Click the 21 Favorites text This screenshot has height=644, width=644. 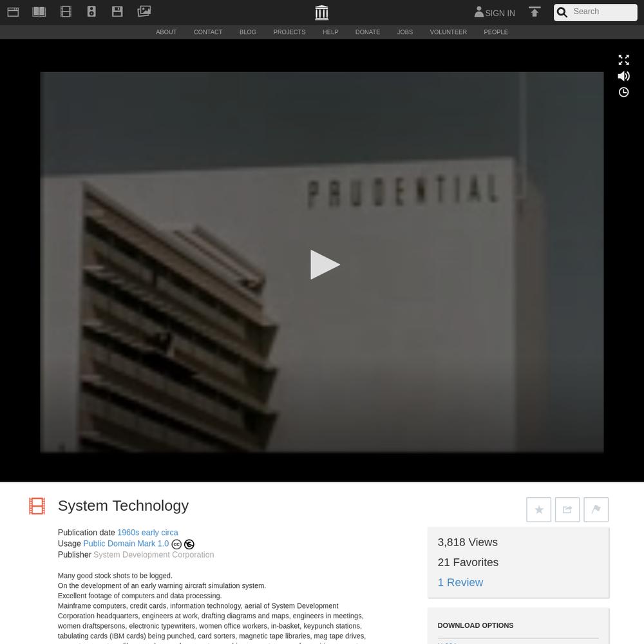[x=468, y=562]
